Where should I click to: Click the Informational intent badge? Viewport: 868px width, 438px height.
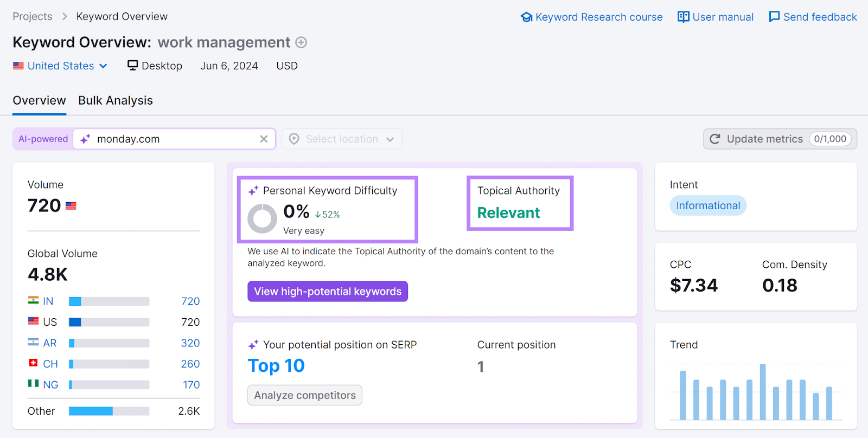click(x=708, y=206)
